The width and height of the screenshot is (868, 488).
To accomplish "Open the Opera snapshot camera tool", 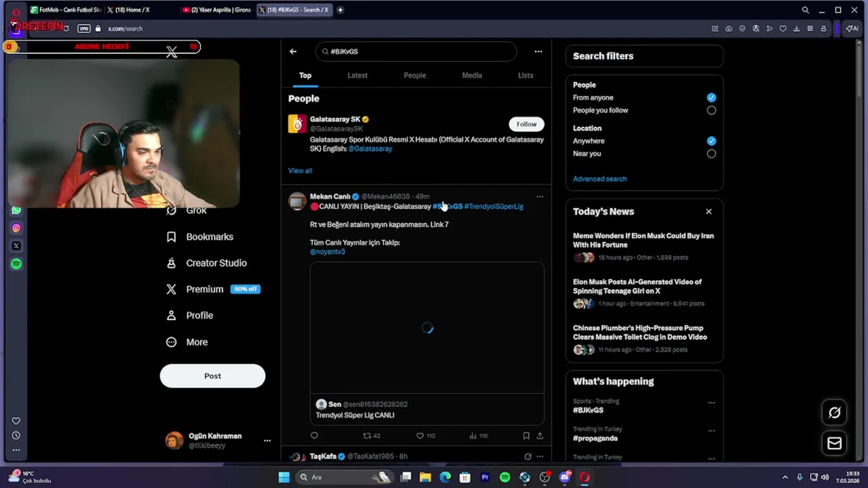I will tap(728, 28).
